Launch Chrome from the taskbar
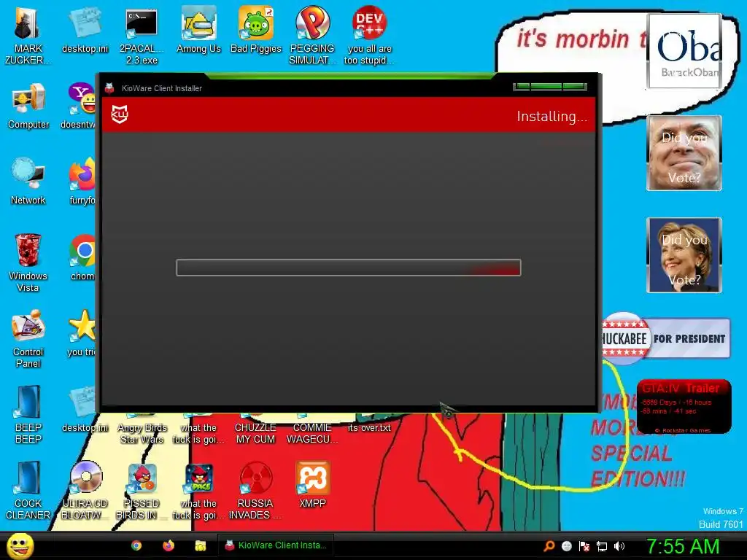This screenshot has height=560, width=747. click(x=136, y=545)
